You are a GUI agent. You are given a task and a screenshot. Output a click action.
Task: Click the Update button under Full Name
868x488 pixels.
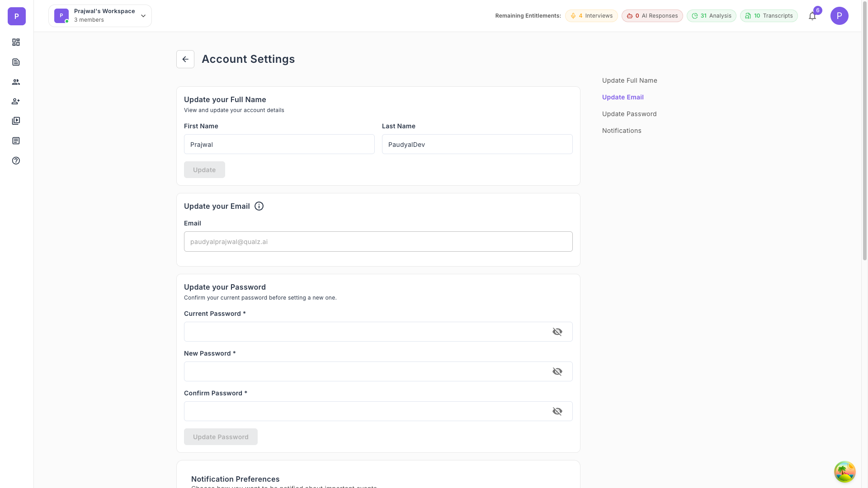[204, 169]
